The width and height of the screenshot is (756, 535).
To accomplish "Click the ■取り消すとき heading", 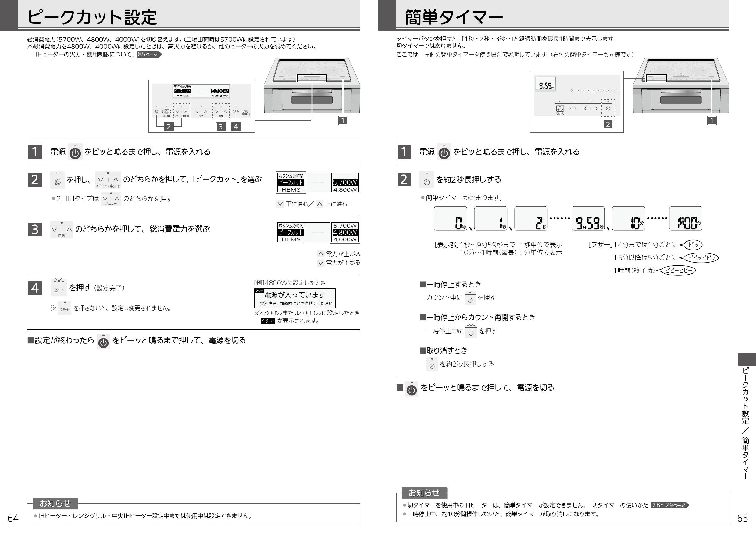I will [443, 350].
